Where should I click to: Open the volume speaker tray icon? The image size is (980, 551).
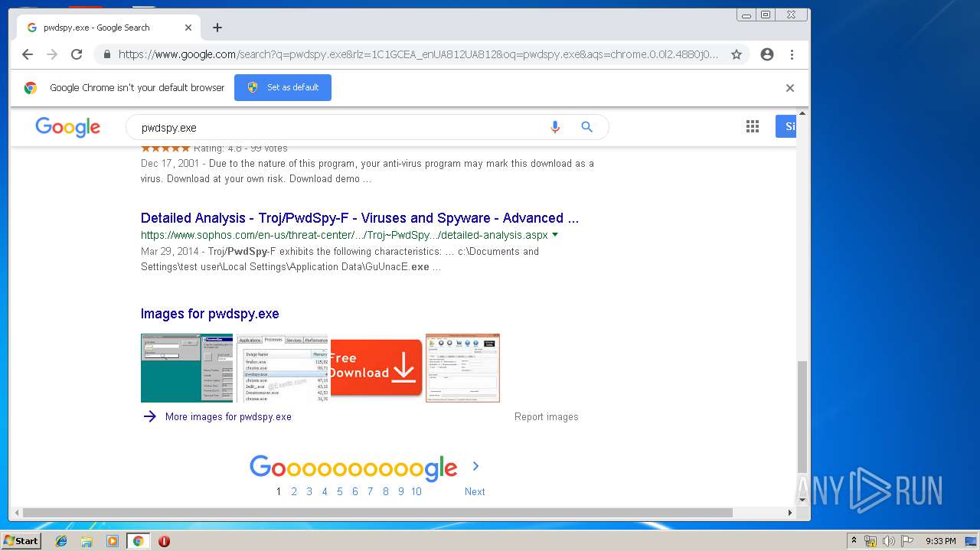pyautogui.click(x=889, y=541)
